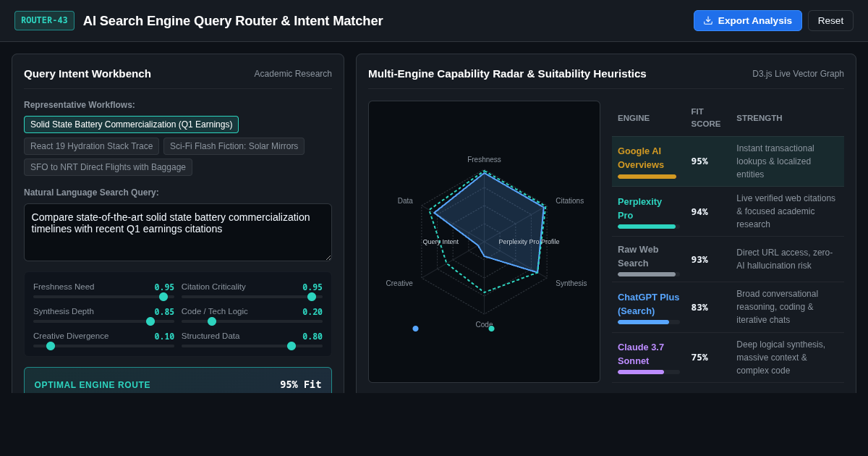Click the Creative axis label on radar

coord(399,283)
